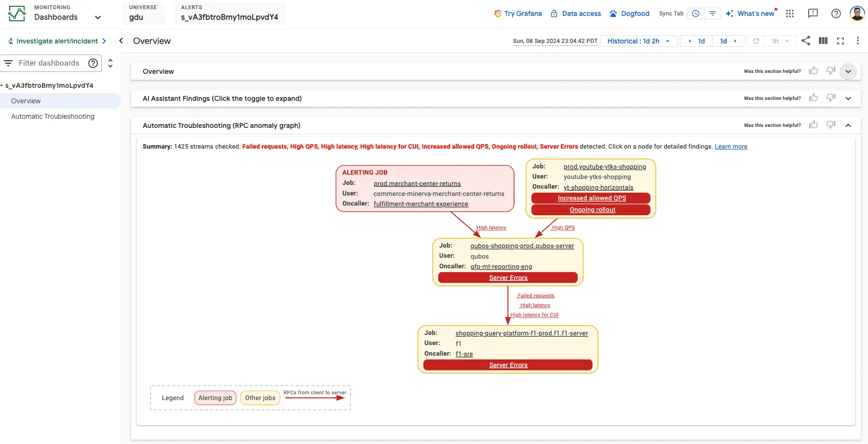Thumbs down the Automatic Troubleshooting section
Image resolution: width=868 pixels, height=444 pixels.
point(831,125)
